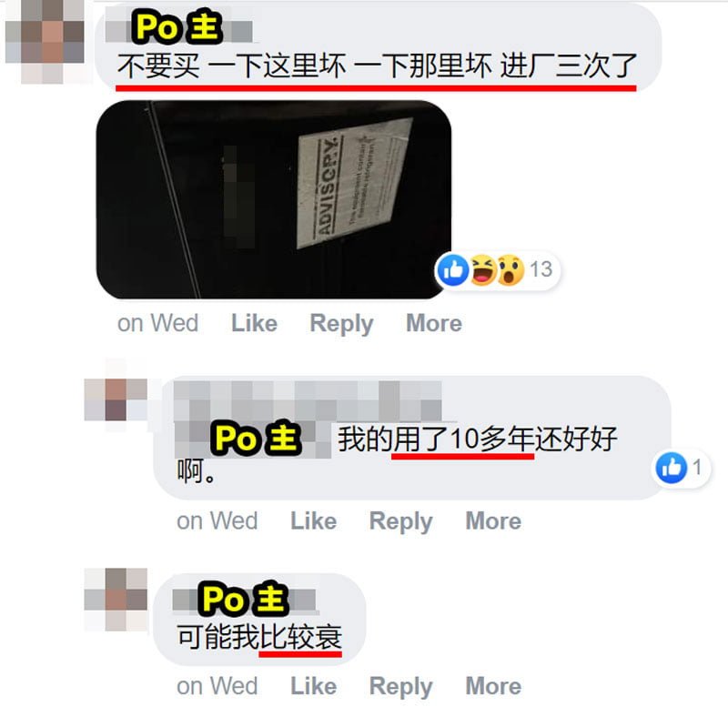Reply to the comment about 10多年还好好
The height and width of the screenshot is (707, 728).
400,520
